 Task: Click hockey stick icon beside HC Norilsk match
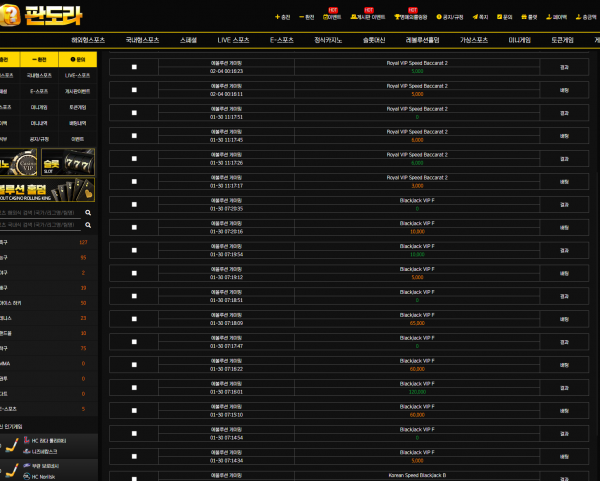pyautogui.click(x=10, y=472)
